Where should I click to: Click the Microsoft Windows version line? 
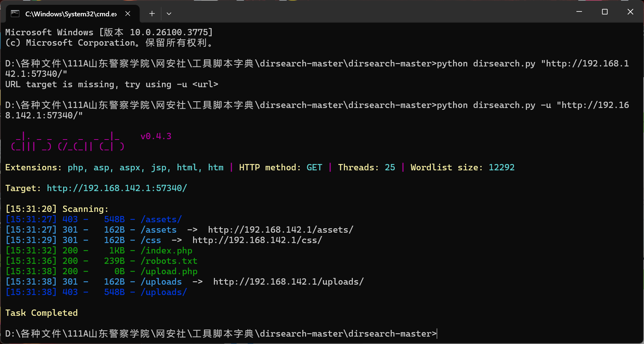[109, 32]
